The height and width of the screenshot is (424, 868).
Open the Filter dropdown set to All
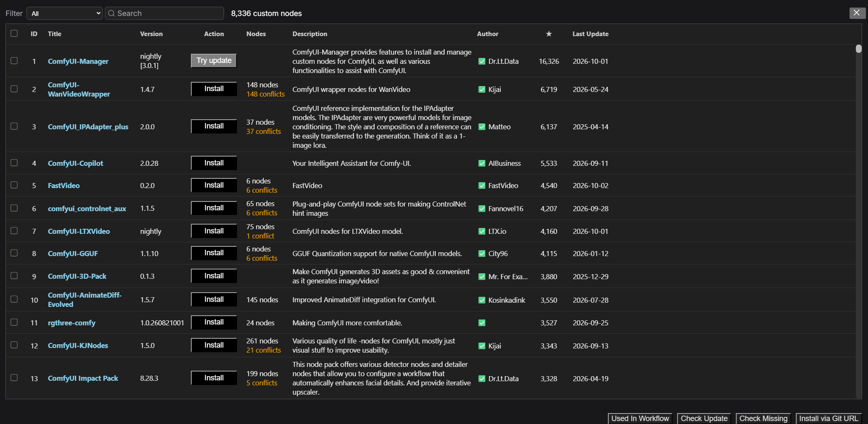65,13
